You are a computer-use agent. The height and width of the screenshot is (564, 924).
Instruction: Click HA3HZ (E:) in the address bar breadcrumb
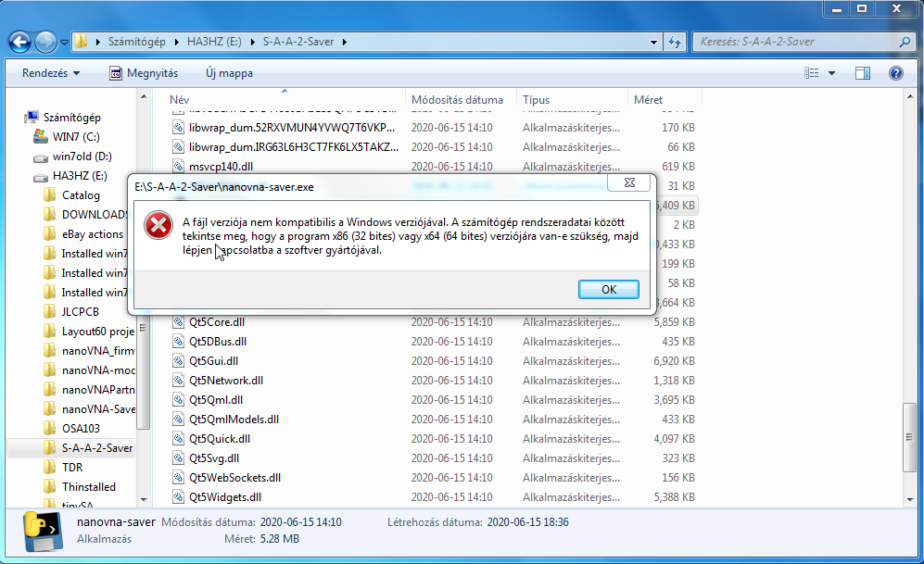click(214, 42)
